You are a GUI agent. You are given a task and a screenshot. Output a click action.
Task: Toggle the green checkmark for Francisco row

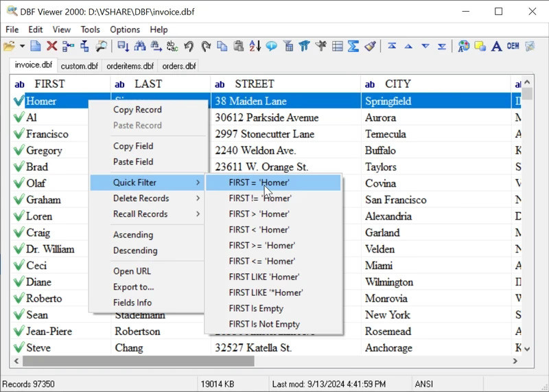19,134
